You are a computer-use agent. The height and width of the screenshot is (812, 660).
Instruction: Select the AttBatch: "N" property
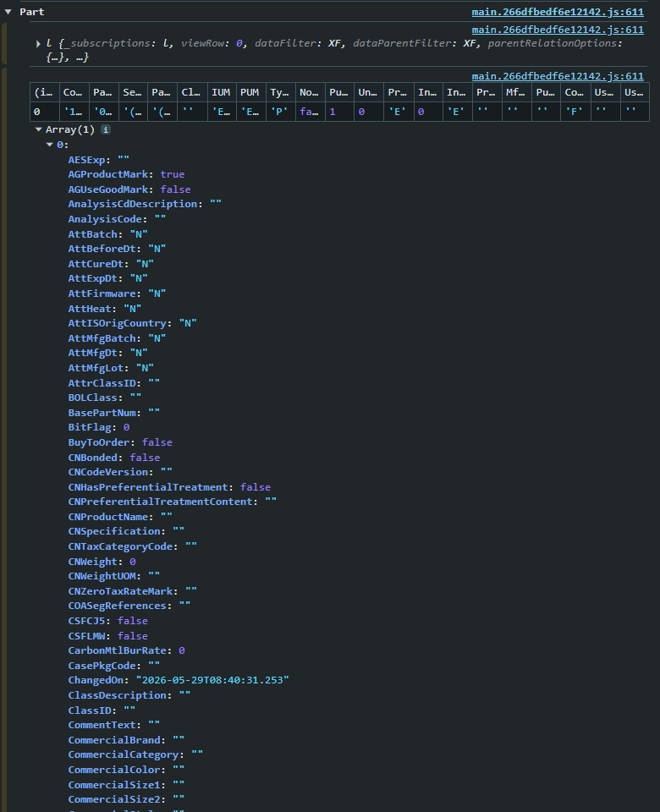point(107,234)
